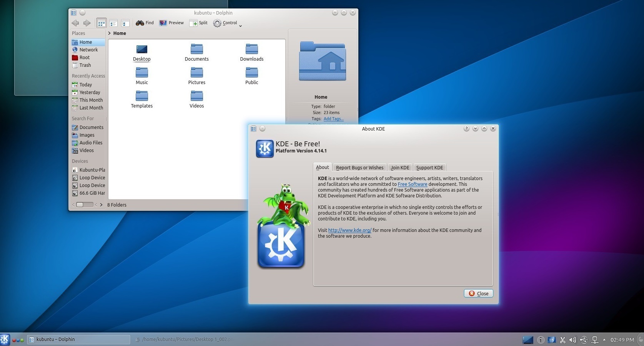Follow the Free Software link
The height and width of the screenshot is (346, 644).
(x=412, y=184)
